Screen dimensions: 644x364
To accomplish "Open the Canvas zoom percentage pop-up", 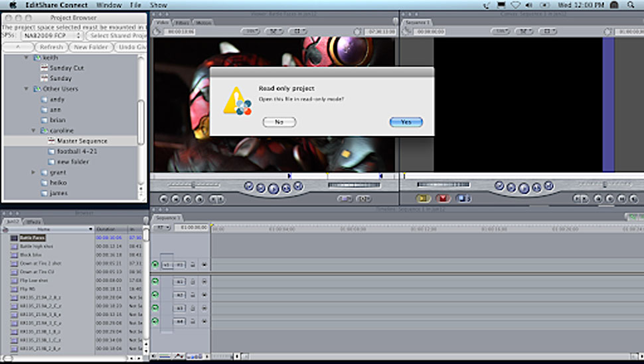I will tap(501, 31).
